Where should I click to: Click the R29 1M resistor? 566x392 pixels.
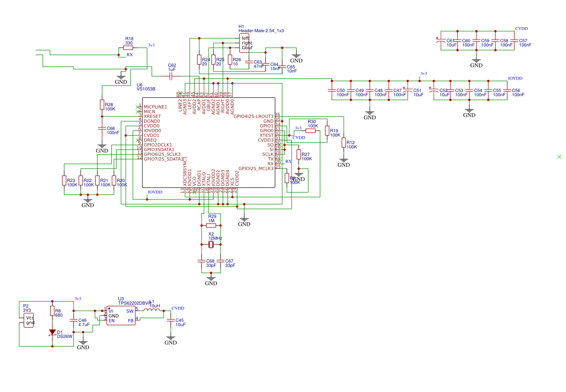(x=211, y=226)
